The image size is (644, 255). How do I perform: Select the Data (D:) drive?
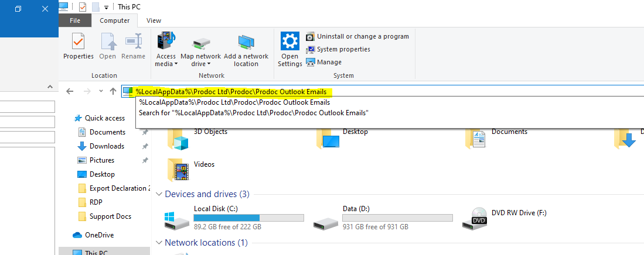383,218
